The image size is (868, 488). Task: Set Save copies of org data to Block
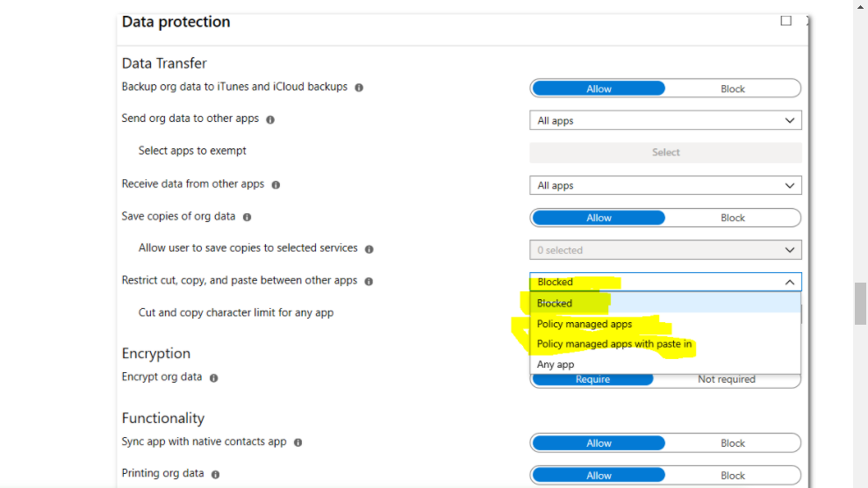(732, 218)
